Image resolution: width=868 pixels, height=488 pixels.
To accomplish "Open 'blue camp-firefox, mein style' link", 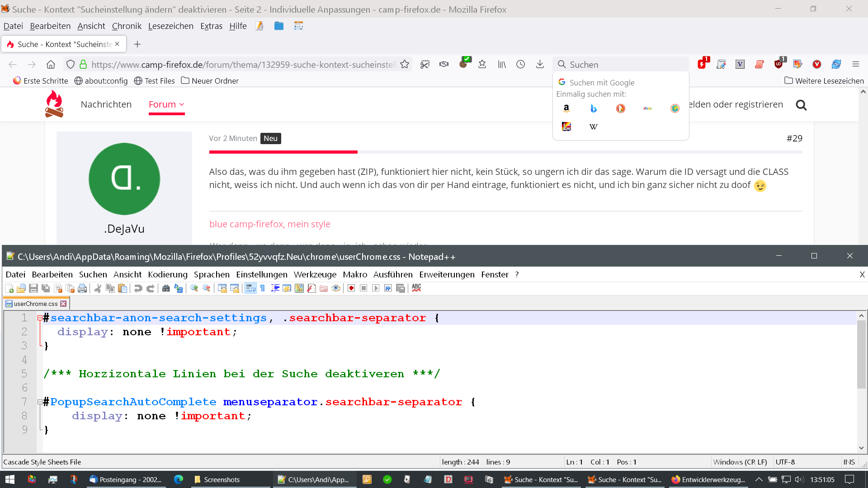I will point(269,224).
